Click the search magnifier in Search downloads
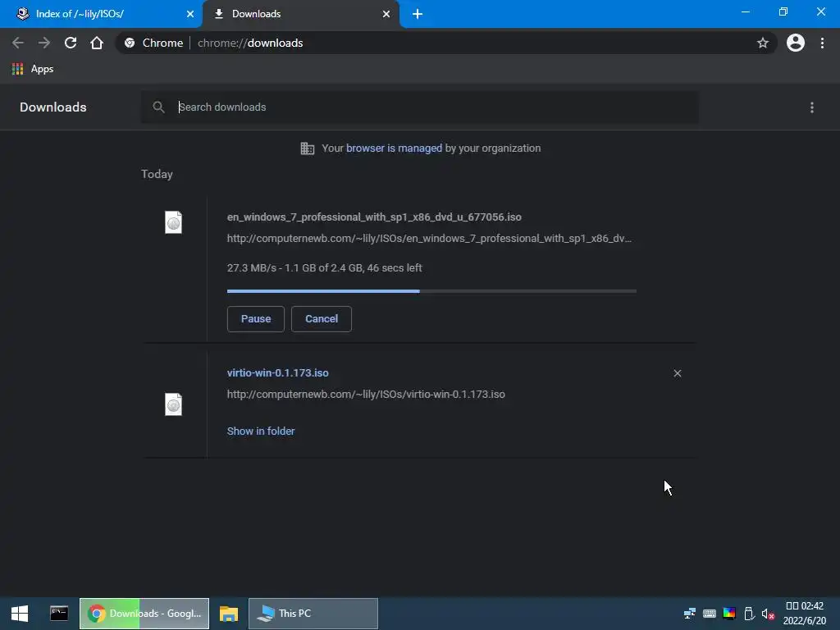Screen dimensions: 840x630 pyautogui.click(x=158, y=107)
